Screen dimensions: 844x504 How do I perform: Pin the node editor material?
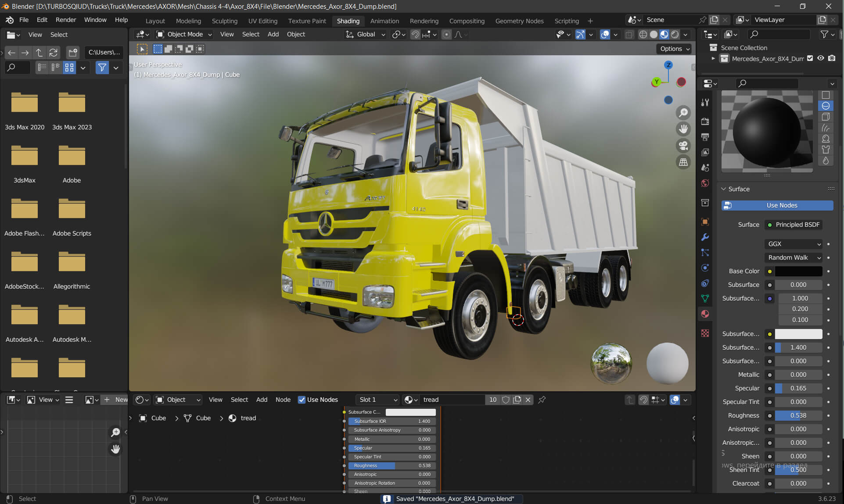point(542,400)
